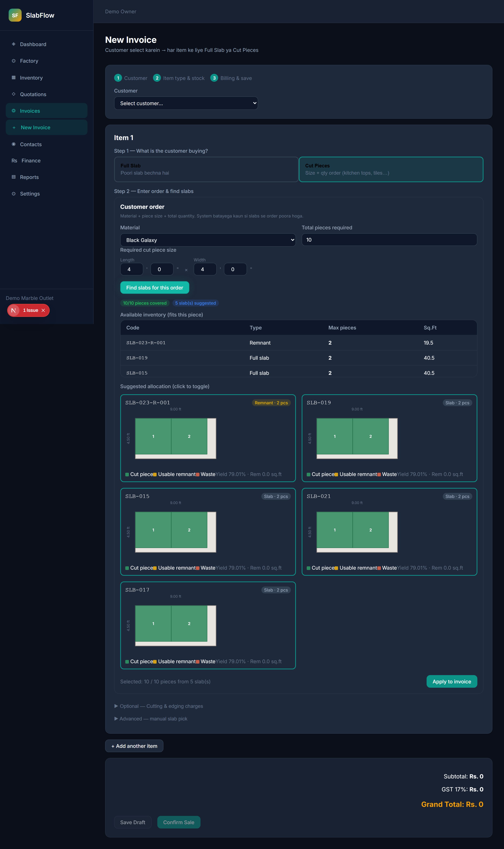Select table row SLB-023-R-001
The height and width of the screenshot is (849, 504).
click(298, 343)
